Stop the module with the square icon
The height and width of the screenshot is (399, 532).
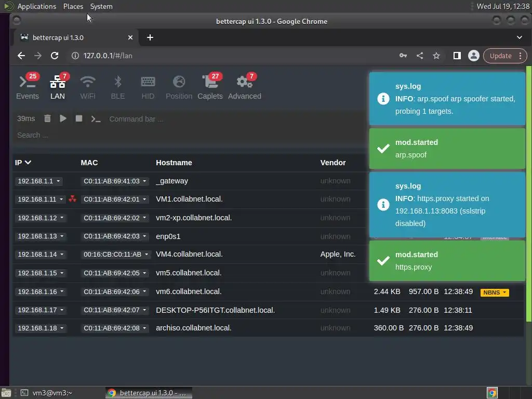coord(79,118)
